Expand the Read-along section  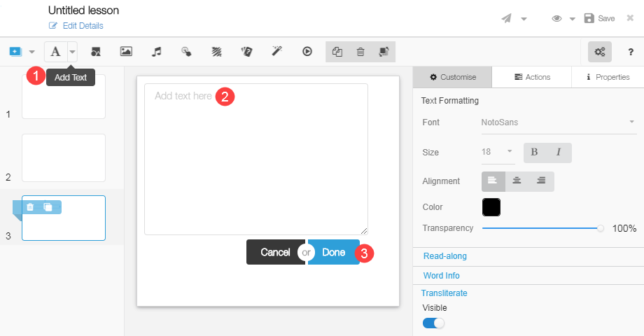click(445, 256)
